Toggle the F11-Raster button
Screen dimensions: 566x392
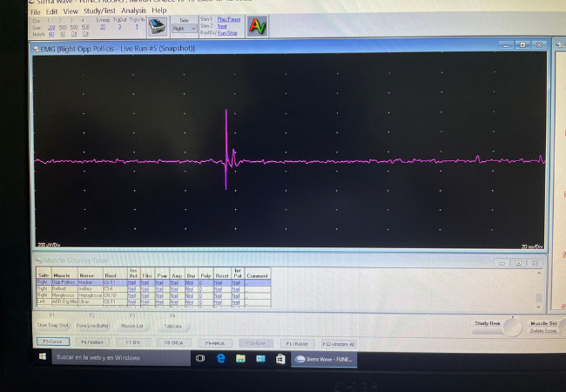tap(297, 344)
